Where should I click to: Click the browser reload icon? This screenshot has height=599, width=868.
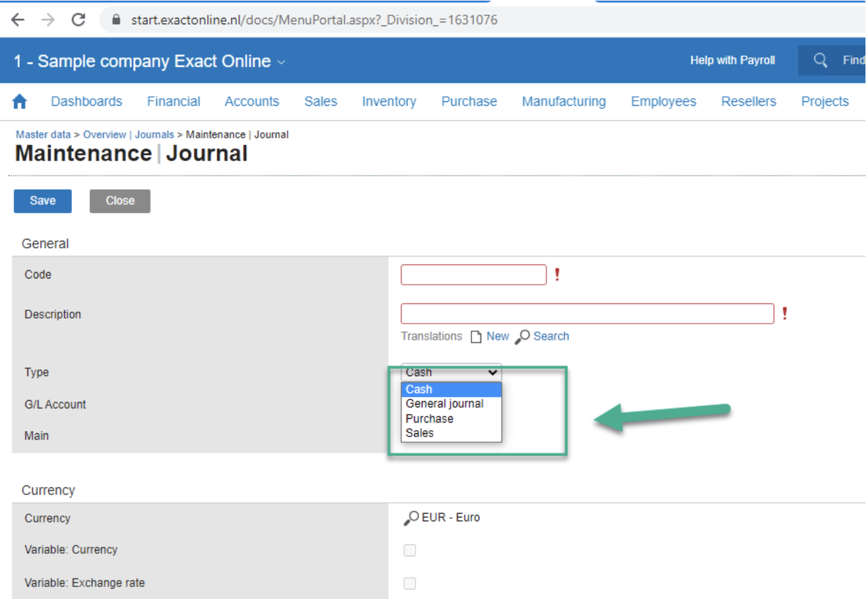point(78,20)
